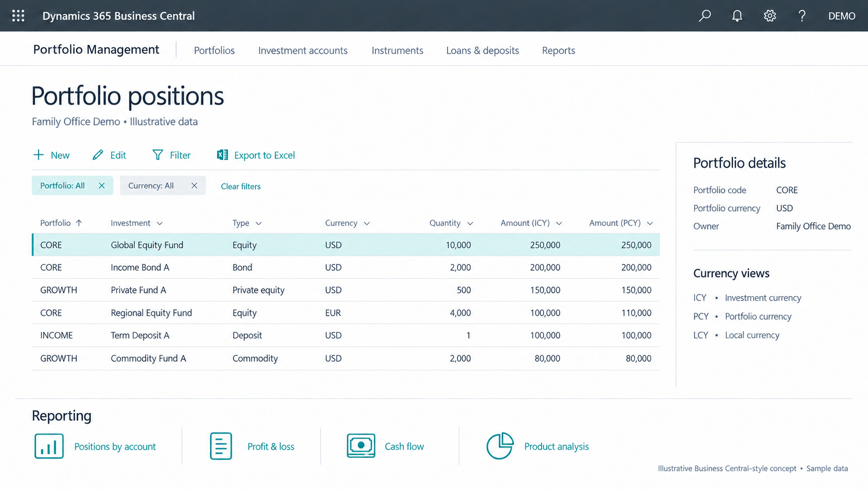Image resolution: width=868 pixels, height=489 pixels.
Task: Select the Private Fund A row
Action: [346, 290]
